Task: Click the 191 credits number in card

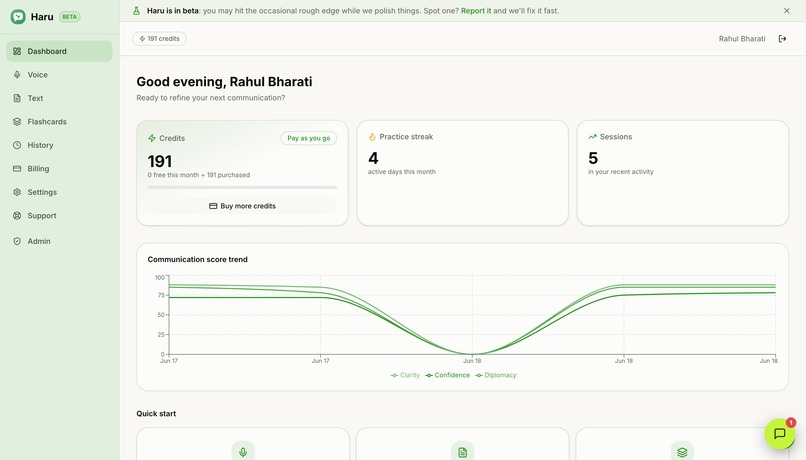Action: pos(160,161)
